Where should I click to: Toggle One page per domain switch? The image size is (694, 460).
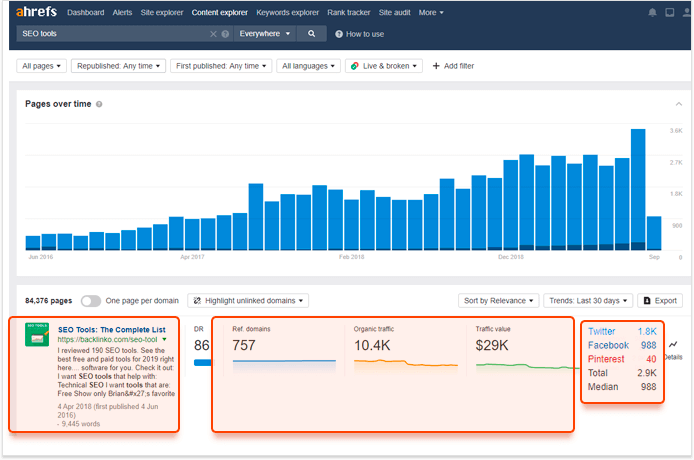coord(91,301)
